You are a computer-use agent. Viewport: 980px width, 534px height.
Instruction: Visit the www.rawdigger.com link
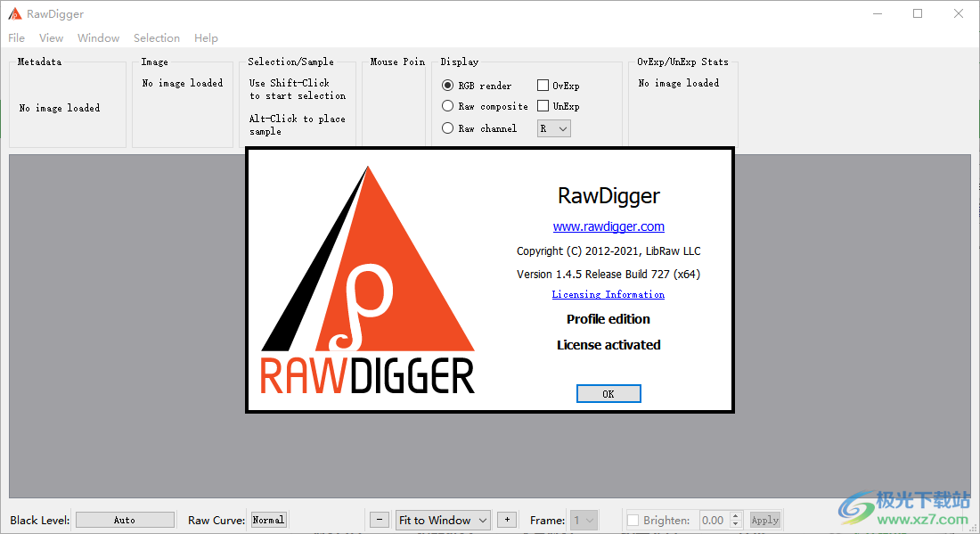(x=608, y=226)
